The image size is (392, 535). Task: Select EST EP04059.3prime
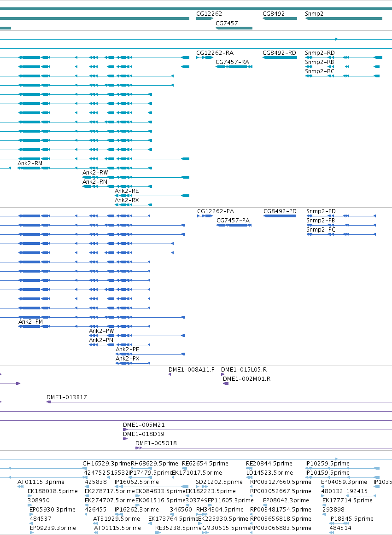point(344,482)
